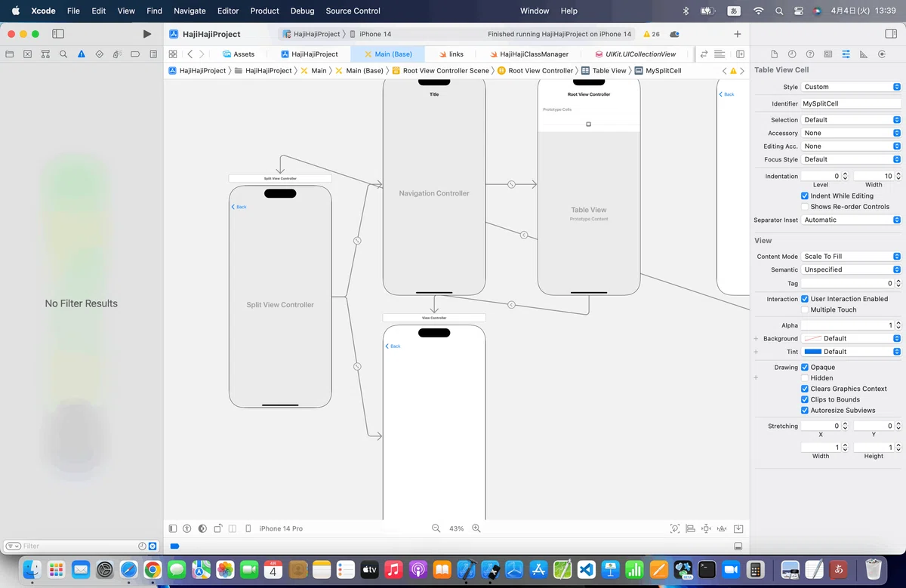This screenshot has height=588, width=906.
Task: Open the Selection dropdown
Action: [x=851, y=119]
